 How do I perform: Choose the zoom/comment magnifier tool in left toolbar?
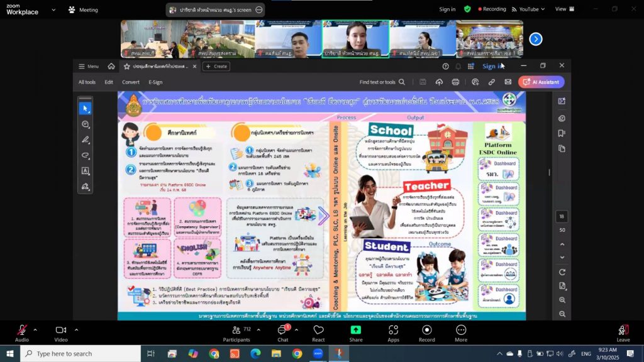[85, 124]
